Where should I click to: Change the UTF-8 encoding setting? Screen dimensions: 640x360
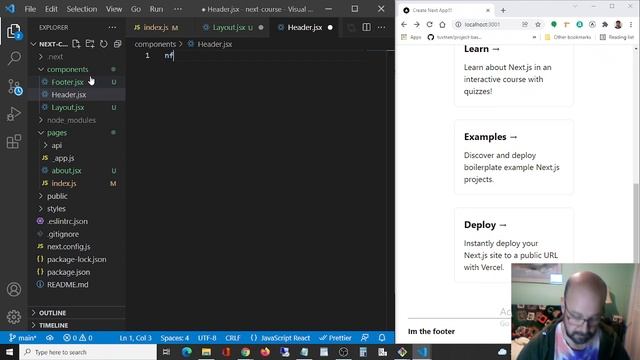tap(207, 338)
